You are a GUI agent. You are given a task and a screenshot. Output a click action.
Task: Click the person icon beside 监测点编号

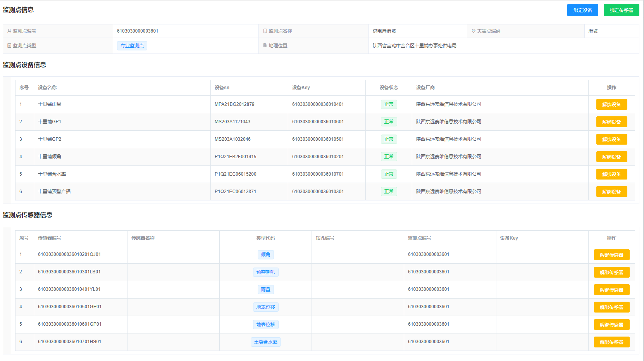tap(9, 31)
